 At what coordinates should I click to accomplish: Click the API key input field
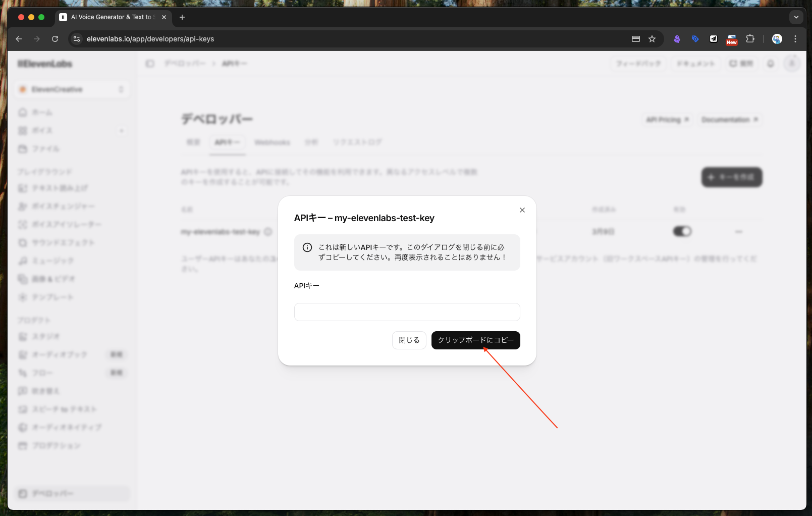point(407,312)
